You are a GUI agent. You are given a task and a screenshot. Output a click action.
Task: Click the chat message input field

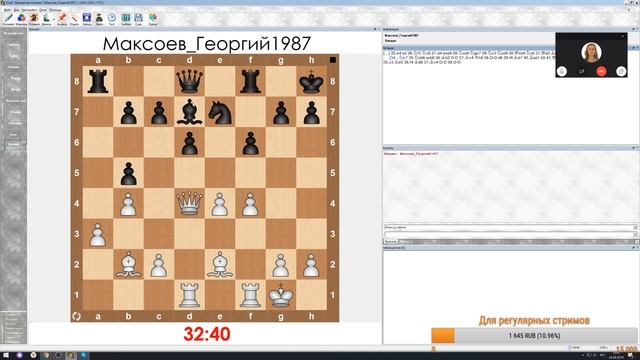509,234
